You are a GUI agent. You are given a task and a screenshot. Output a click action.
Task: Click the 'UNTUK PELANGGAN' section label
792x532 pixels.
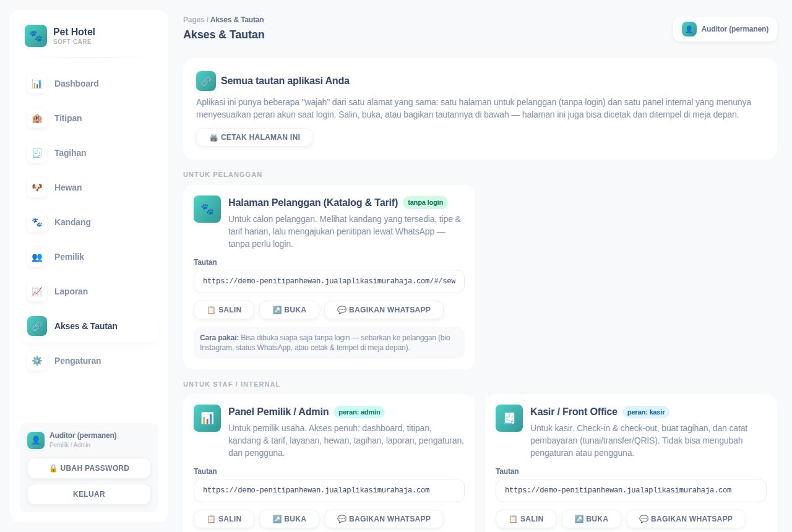[x=223, y=174]
